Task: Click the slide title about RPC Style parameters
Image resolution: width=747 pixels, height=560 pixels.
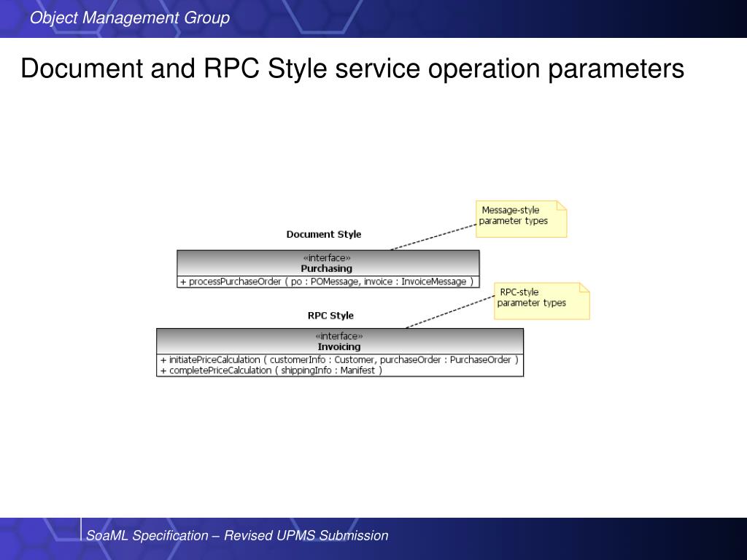Action: click(x=352, y=69)
